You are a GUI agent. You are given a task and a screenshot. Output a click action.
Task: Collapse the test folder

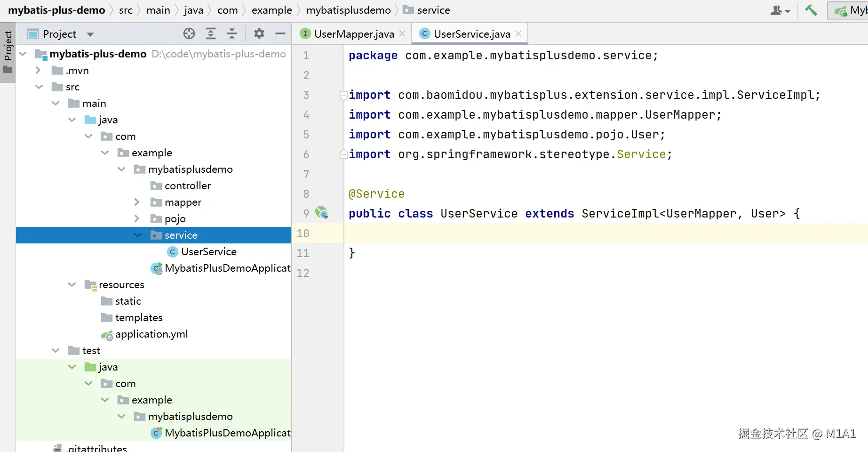pos(56,350)
